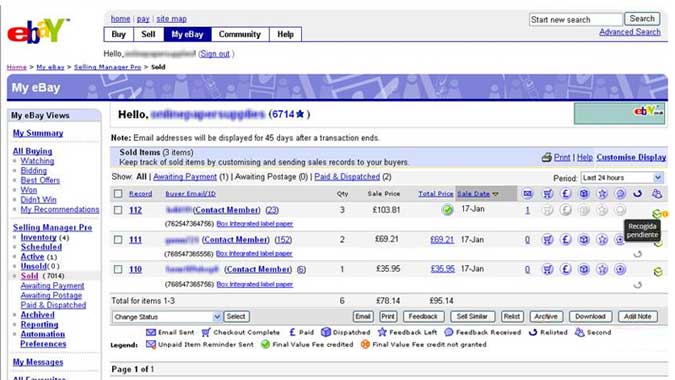Click the eBay logo
This screenshot has width=675, height=380.
tap(38, 31)
